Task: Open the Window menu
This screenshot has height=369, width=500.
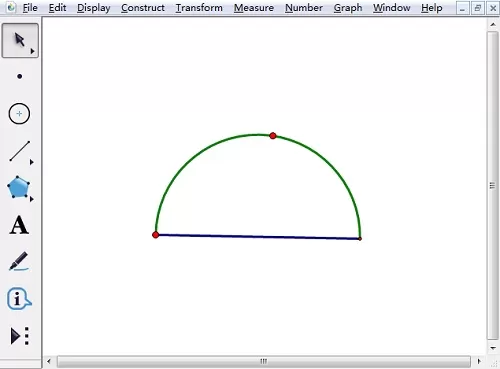Action: point(392,8)
